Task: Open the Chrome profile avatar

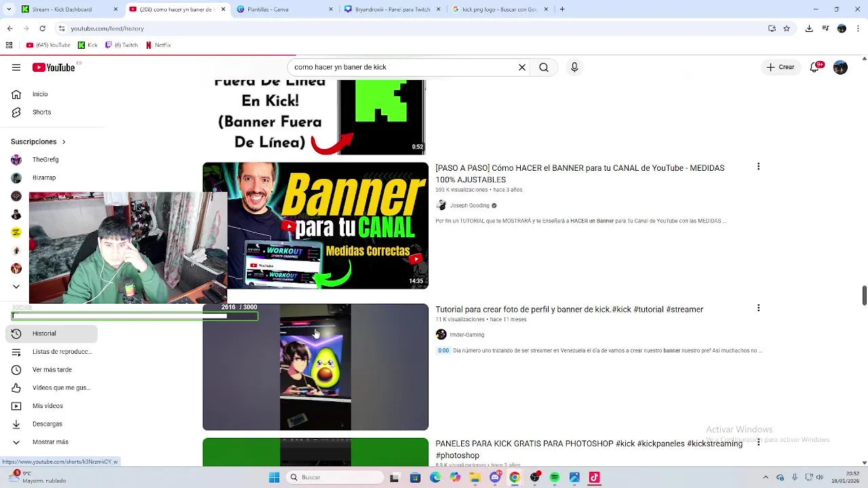Action: (x=842, y=28)
